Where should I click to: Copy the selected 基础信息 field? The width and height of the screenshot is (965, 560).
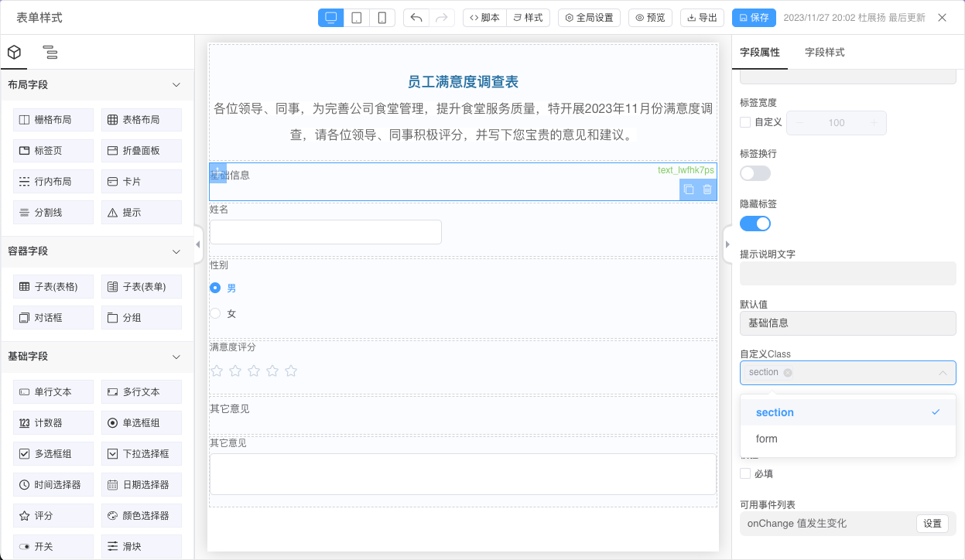pos(688,190)
